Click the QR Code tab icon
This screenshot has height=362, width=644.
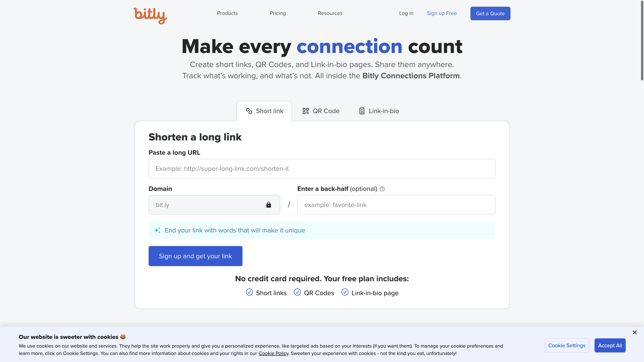(x=306, y=111)
